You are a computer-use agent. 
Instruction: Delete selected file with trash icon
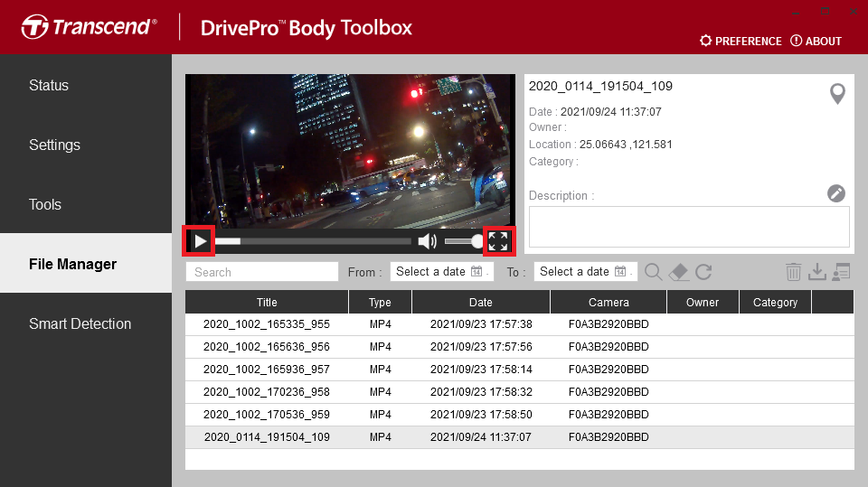click(793, 272)
